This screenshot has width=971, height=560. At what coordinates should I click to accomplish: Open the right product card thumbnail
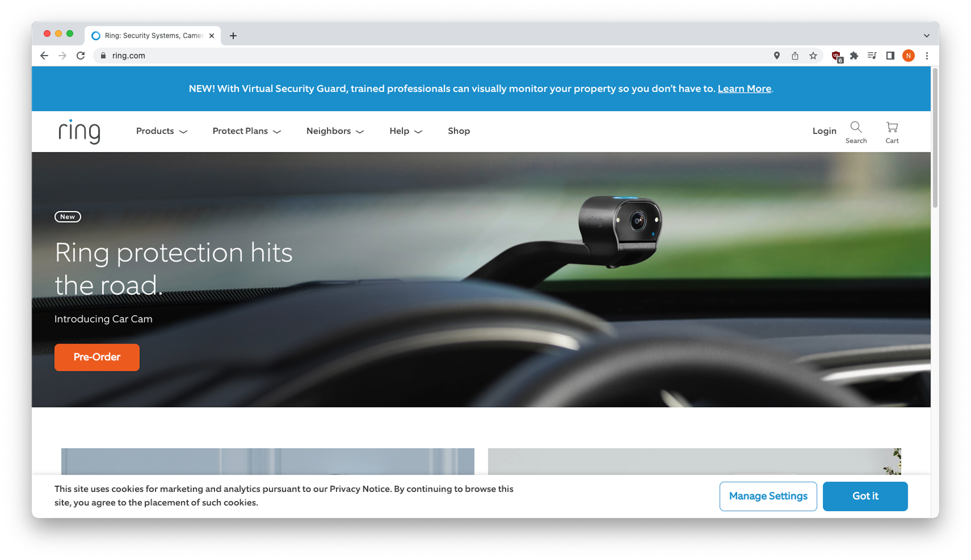(x=694, y=461)
